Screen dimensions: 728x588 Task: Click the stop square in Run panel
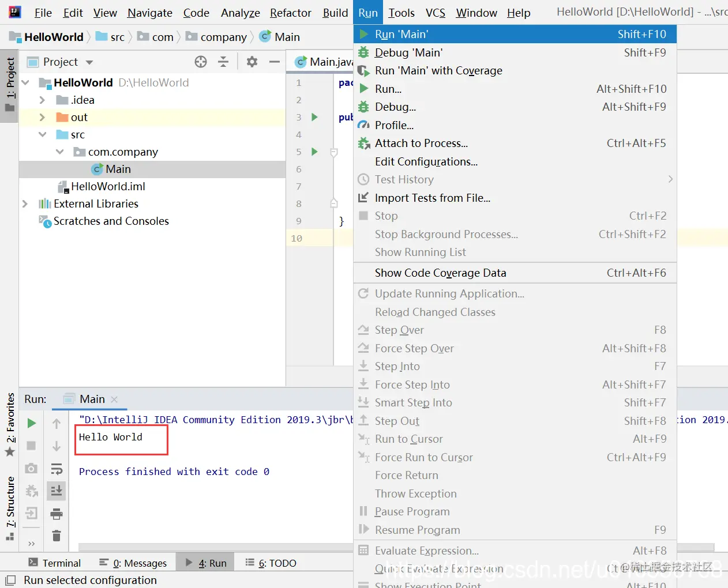pyautogui.click(x=31, y=446)
